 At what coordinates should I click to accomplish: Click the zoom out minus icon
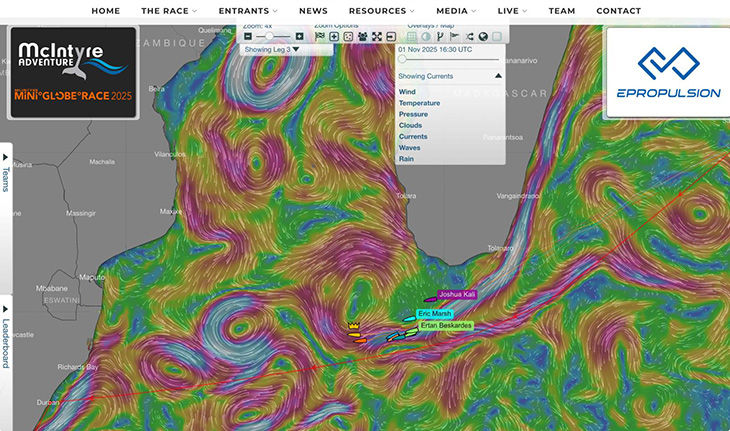(x=248, y=36)
